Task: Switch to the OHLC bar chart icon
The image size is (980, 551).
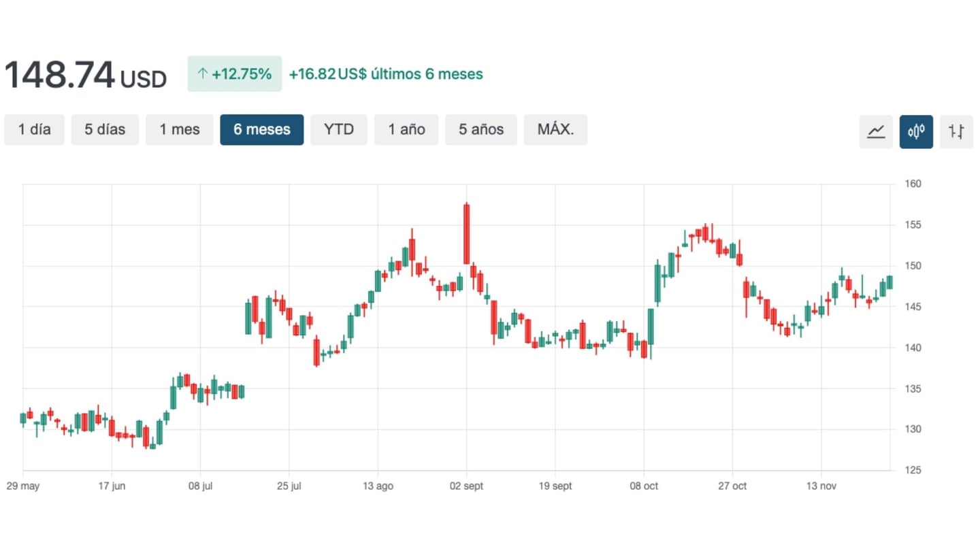Action: (x=956, y=131)
